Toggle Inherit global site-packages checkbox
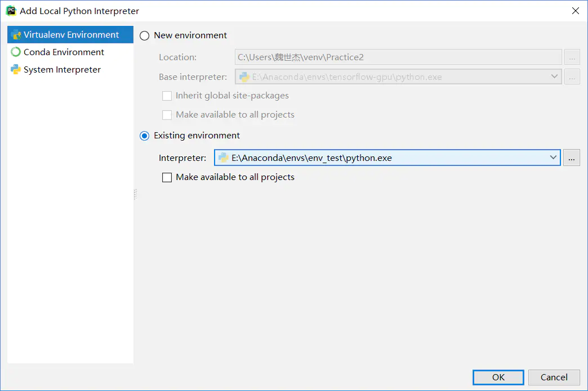The width and height of the screenshot is (588, 391). (x=167, y=96)
